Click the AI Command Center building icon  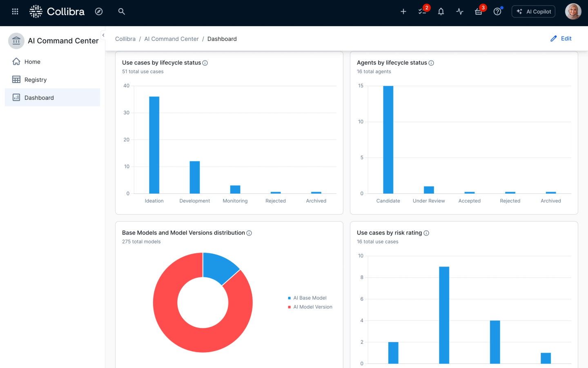pos(16,40)
